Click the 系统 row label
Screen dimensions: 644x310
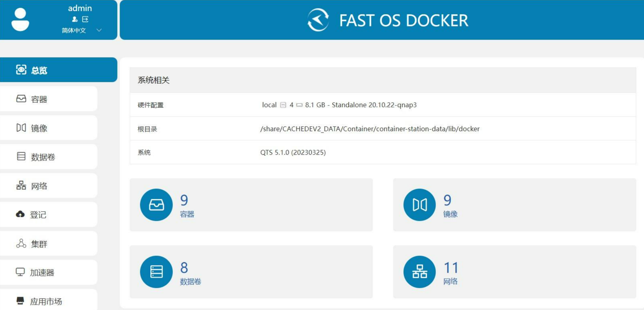click(x=144, y=153)
